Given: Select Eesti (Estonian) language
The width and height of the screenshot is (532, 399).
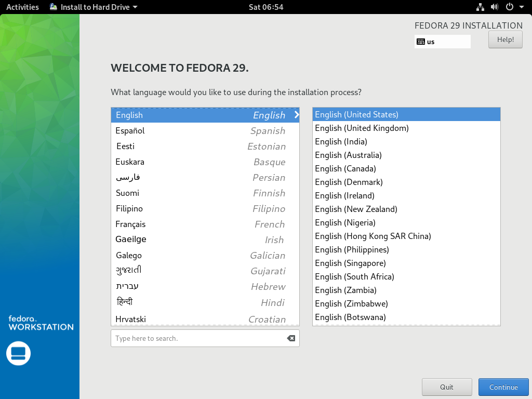Looking at the screenshot, I should tap(205, 146).
